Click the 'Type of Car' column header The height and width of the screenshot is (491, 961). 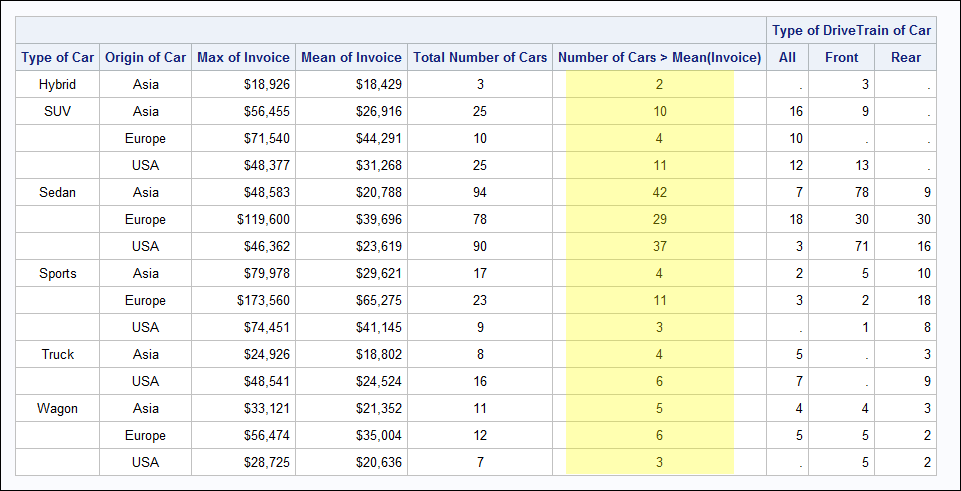58,57
